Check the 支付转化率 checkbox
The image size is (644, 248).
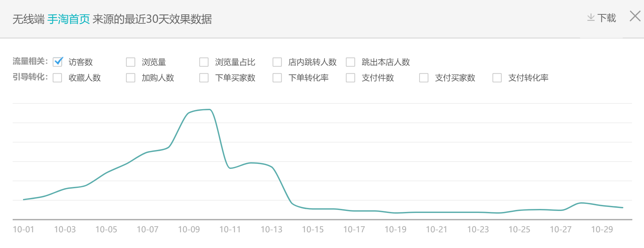point(497,78)
